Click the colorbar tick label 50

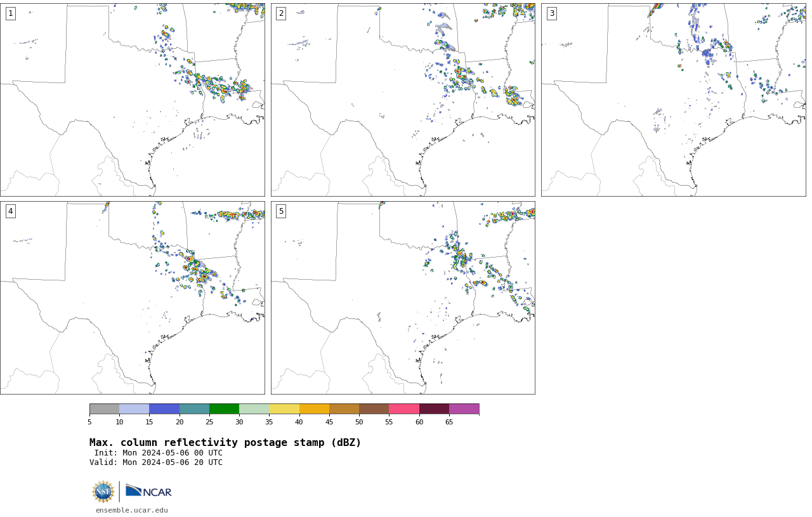(x=359, y=422)
